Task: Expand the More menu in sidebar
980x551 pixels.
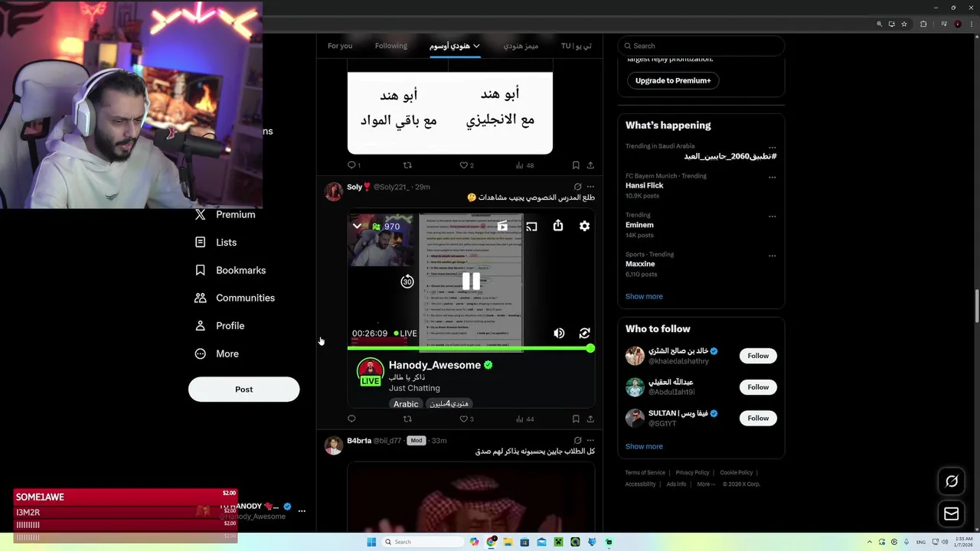Action: tap(217, 354)
